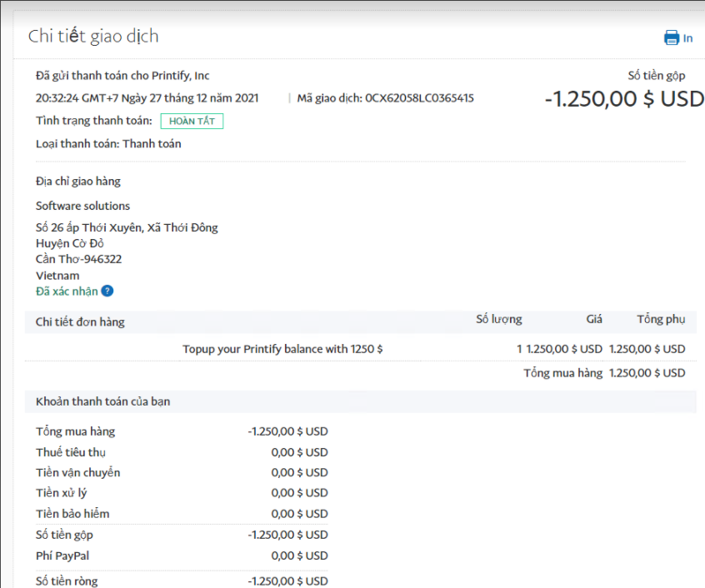Select the HOÀN TẤT status badge

192,122
